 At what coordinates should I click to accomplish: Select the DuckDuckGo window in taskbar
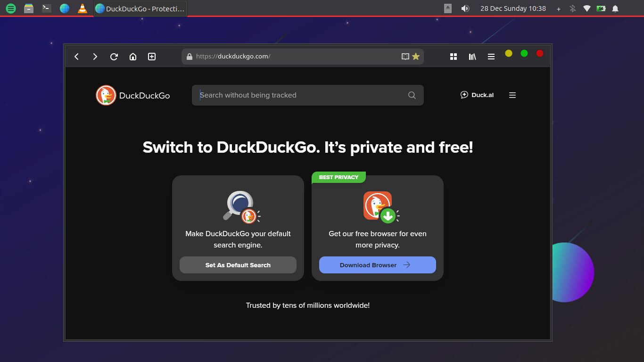140,8
